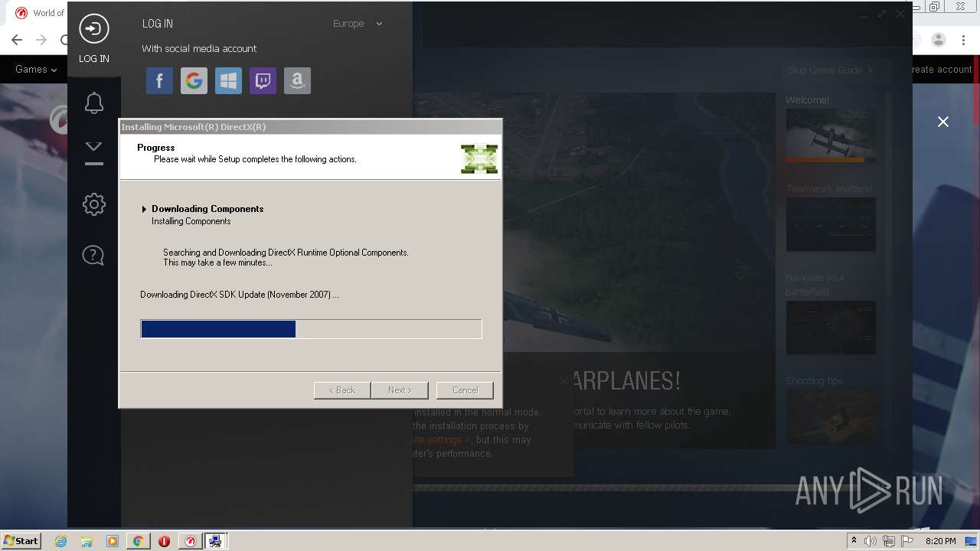
Task: Open the Games menu on the website
Action: pyautogui.click(x=36, y=69)
